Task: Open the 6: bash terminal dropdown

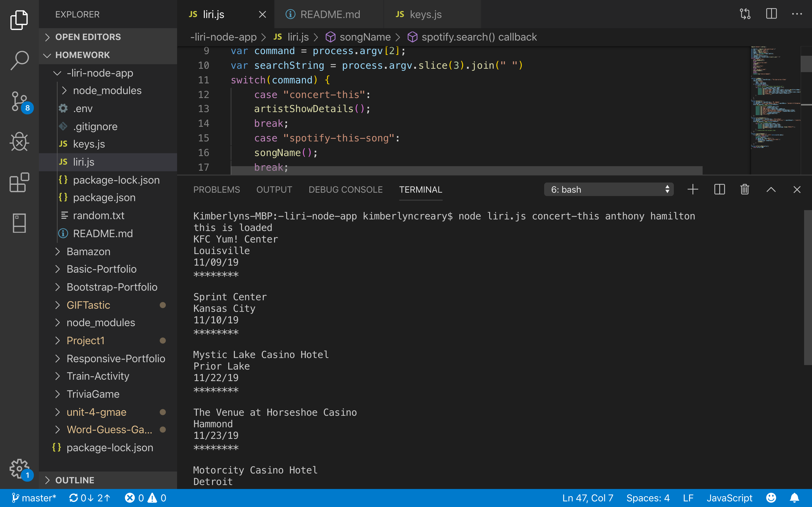Action: 609,190
